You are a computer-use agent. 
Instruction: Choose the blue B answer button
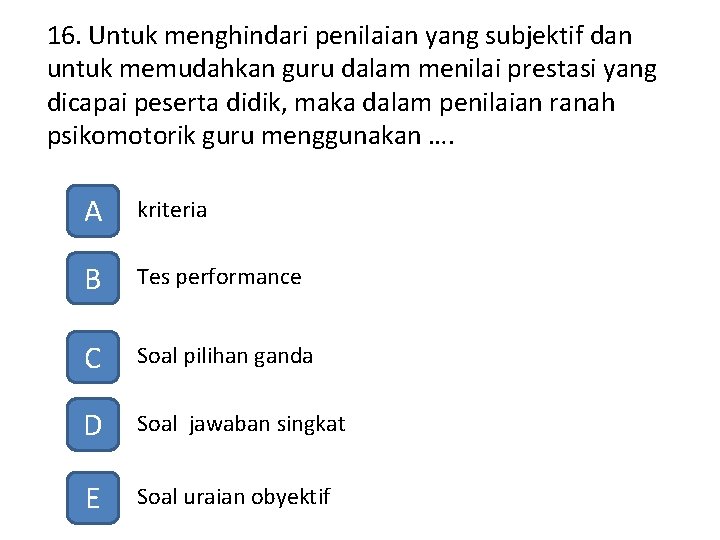click(x=93, y=278)
